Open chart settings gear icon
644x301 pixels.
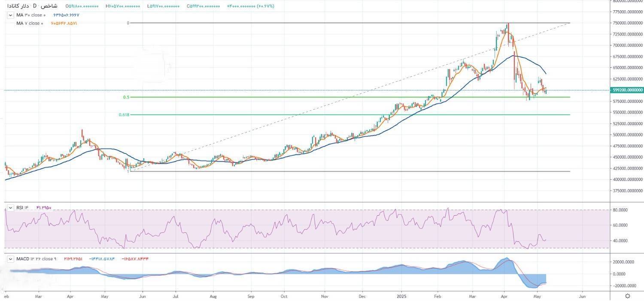(x=628, y=296)
